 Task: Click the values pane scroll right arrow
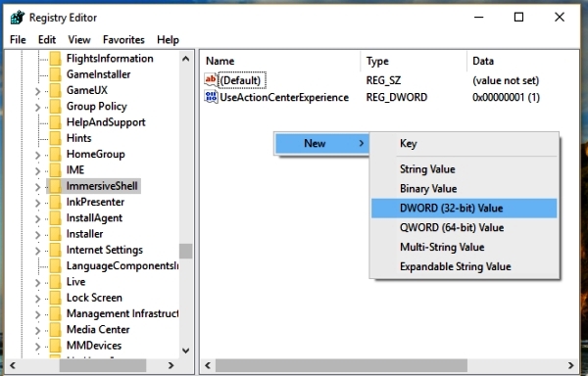pos(570,365)
